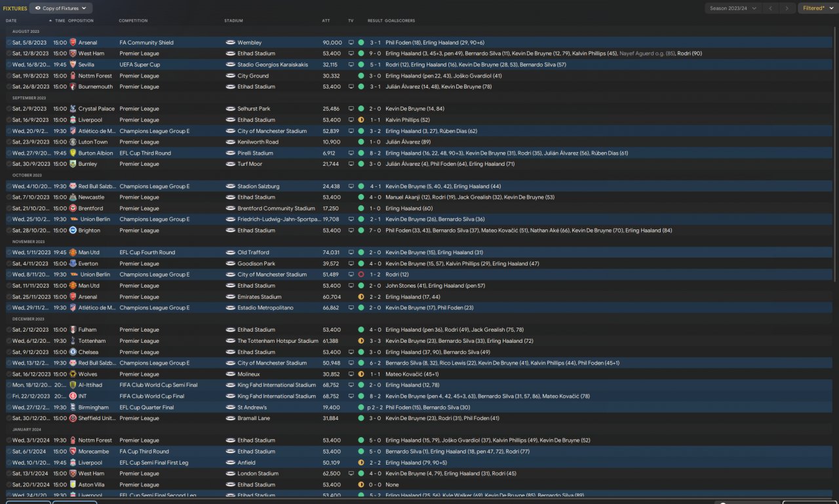This screenshot has height=504, width=839.
Task: Click the Arsenal badge in the 5/8/2023 row
Action: 73,43
